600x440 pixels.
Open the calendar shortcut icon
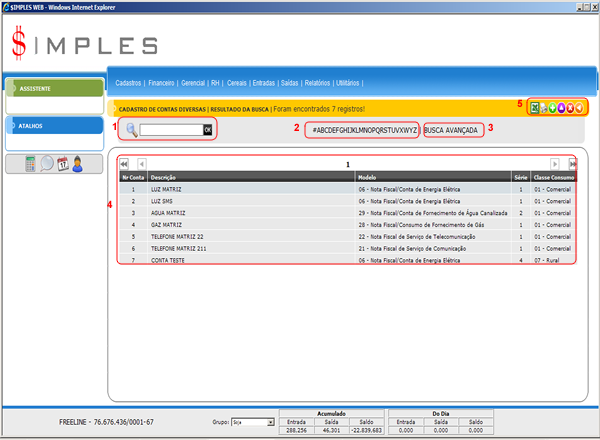62,164
